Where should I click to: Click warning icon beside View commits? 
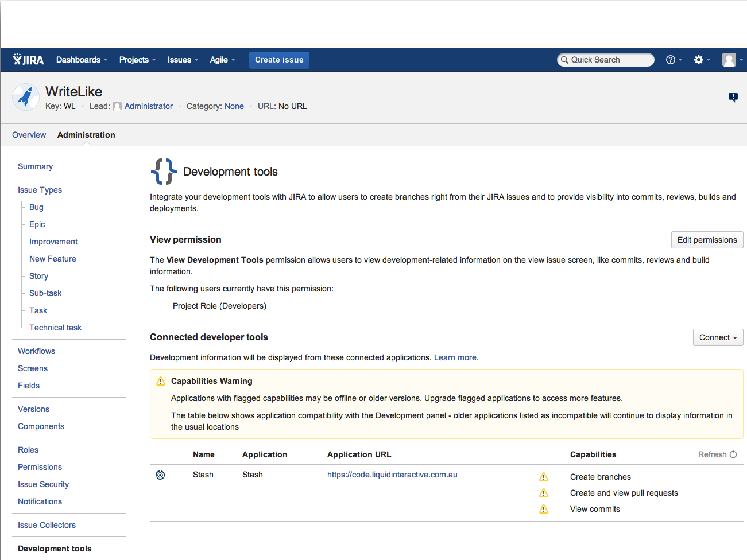544,510
